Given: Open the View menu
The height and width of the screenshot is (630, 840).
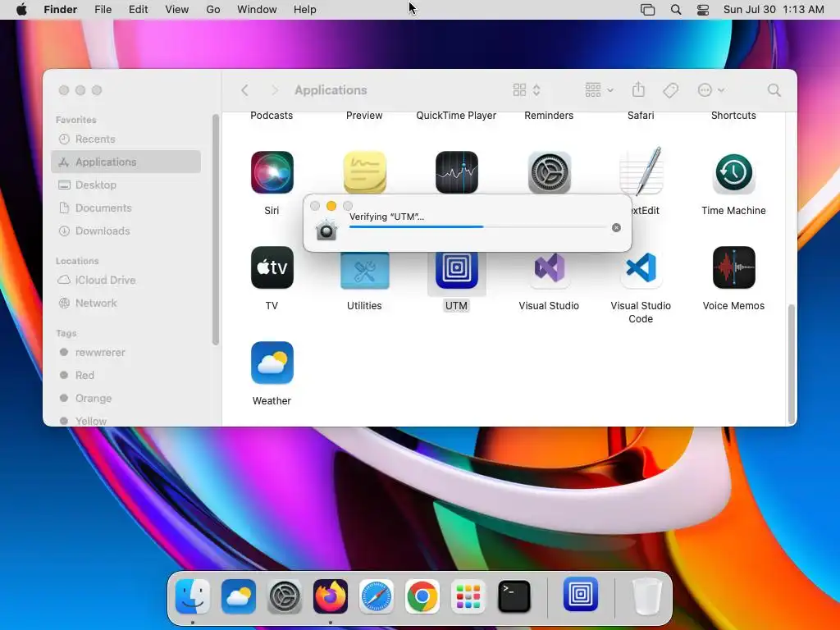Looking at the screenshot, I should pos(177,10).
